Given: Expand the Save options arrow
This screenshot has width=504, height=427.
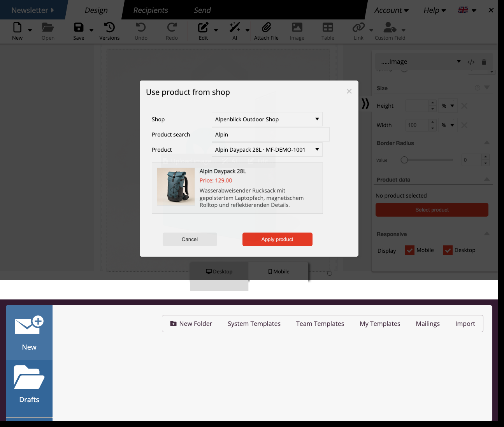Looking at the screenshot, I should click(x=91, y=30).
